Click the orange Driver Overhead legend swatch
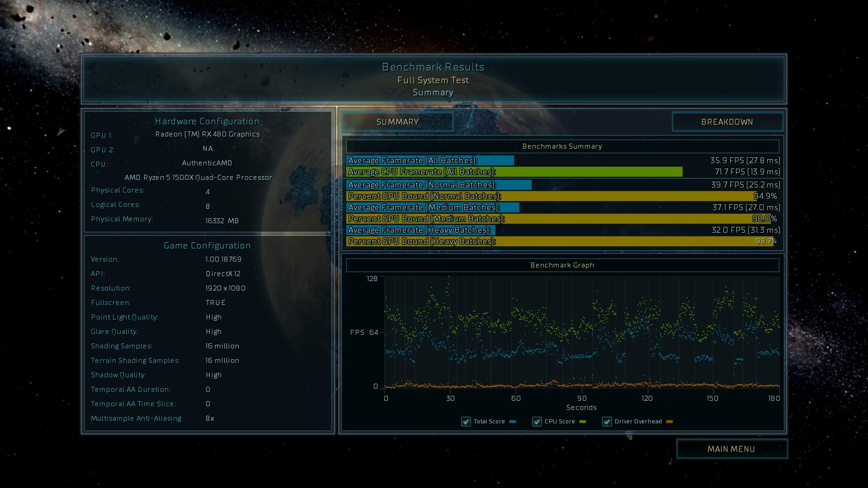Viewport: 868px width, 488px height. click(670, 422)
